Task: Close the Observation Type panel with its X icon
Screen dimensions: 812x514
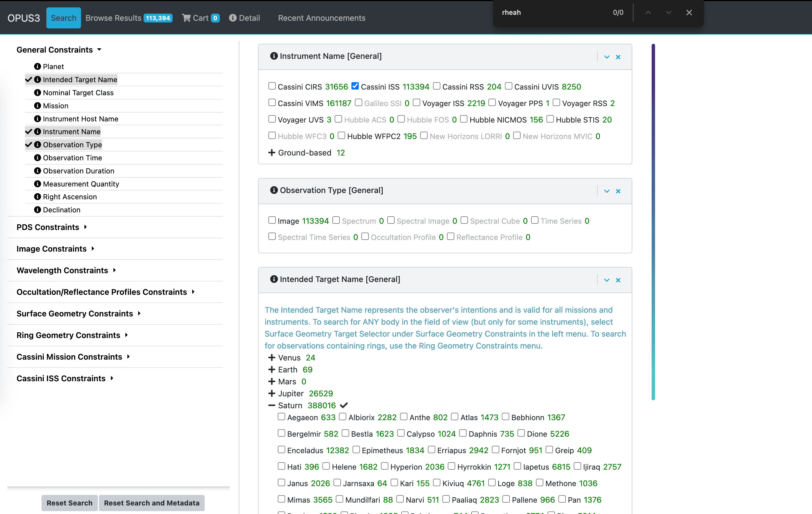Action: click(x=618, y=191)
